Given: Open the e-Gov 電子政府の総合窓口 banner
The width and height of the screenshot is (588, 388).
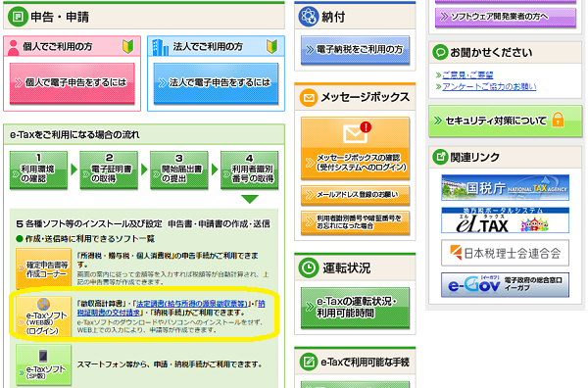Looking at the screenshot, I should 505,285.
